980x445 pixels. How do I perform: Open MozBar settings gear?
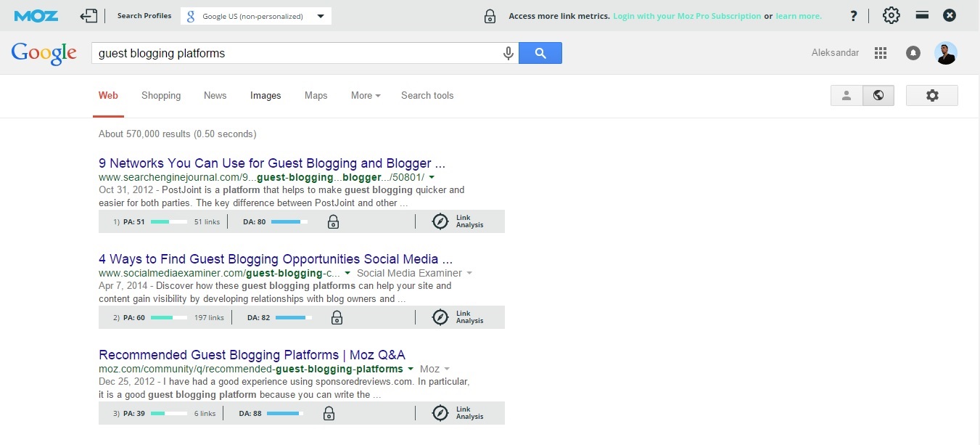(892, 15)
